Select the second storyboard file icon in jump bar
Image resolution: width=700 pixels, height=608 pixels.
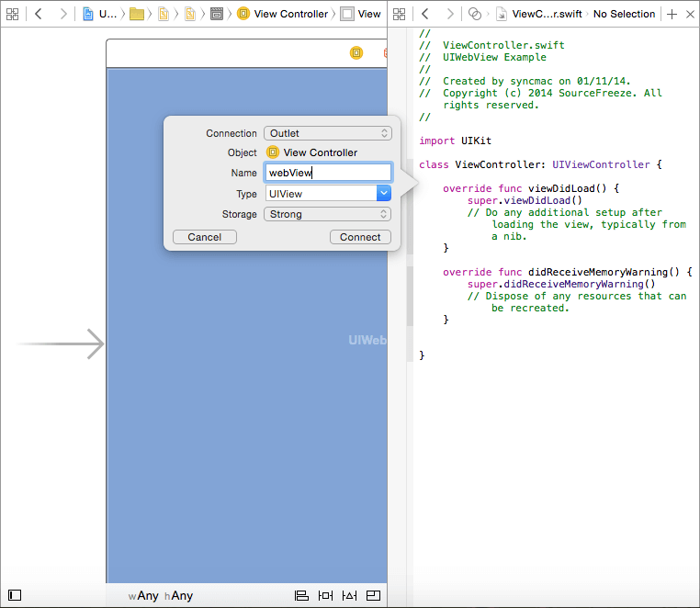[190, 15]
